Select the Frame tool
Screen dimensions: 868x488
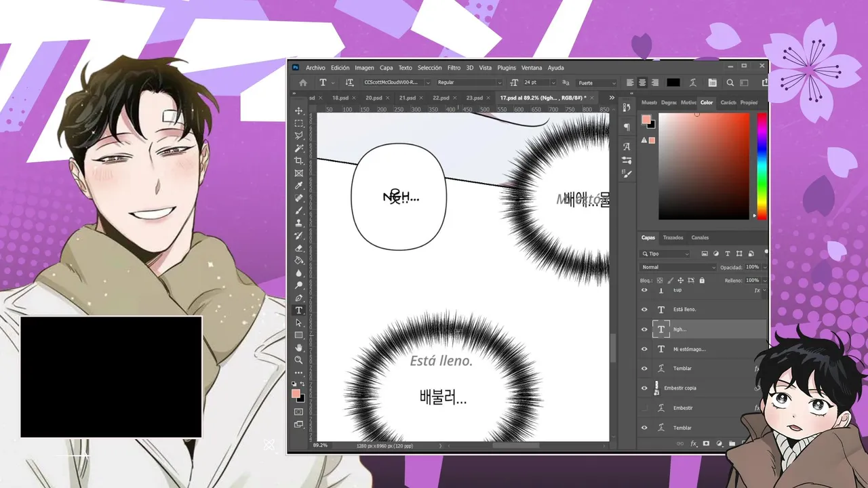coord(298,173)
